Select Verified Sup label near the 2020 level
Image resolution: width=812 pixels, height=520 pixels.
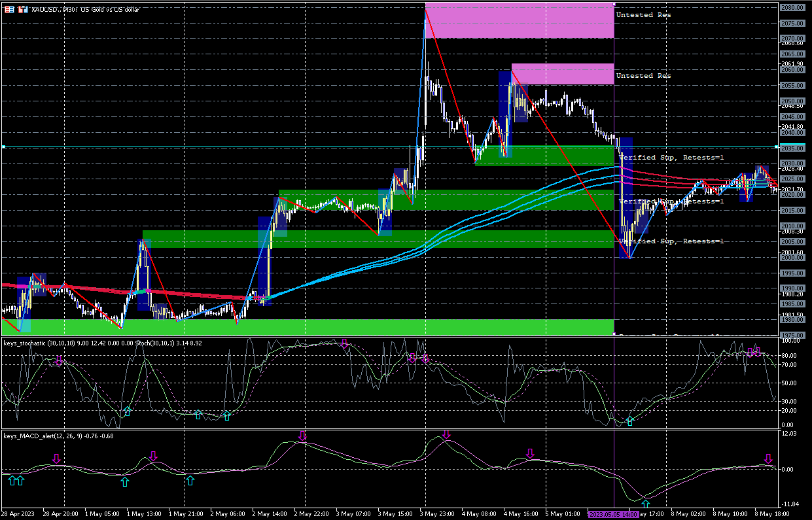(x=671, y=201)
